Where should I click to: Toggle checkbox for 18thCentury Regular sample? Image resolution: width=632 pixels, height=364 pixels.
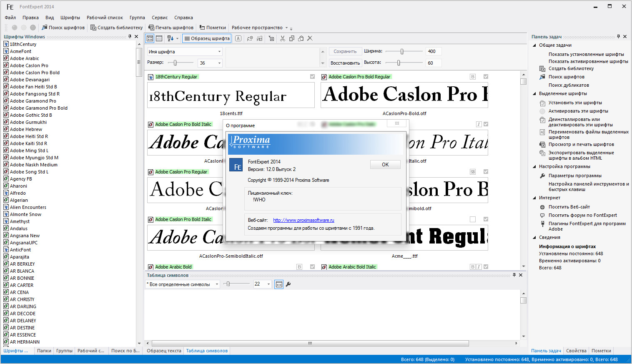pos(312,77)
